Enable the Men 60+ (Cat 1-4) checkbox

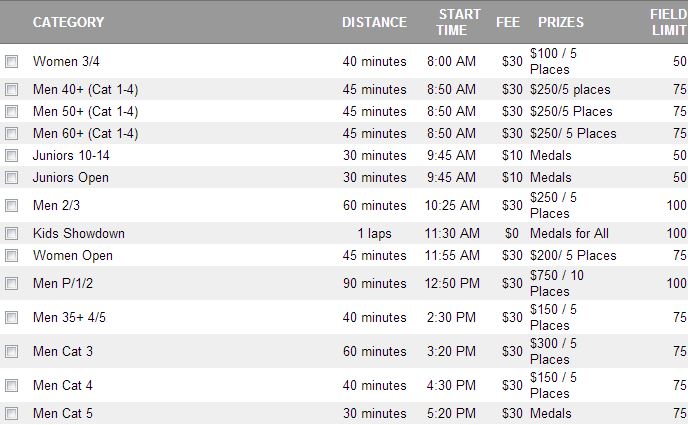pyautogui.click(x=12, y=134)
